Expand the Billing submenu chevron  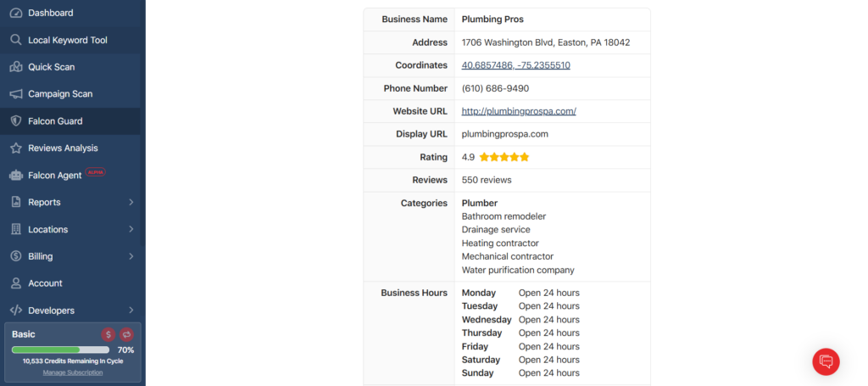pyautogui.click(x=131, y=256)
